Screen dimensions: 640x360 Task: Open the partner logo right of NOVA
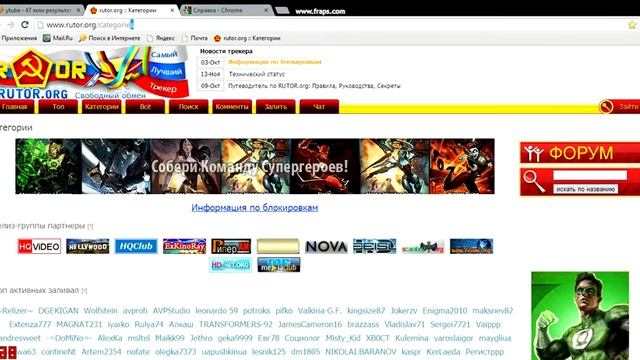[x=375, y=246]
